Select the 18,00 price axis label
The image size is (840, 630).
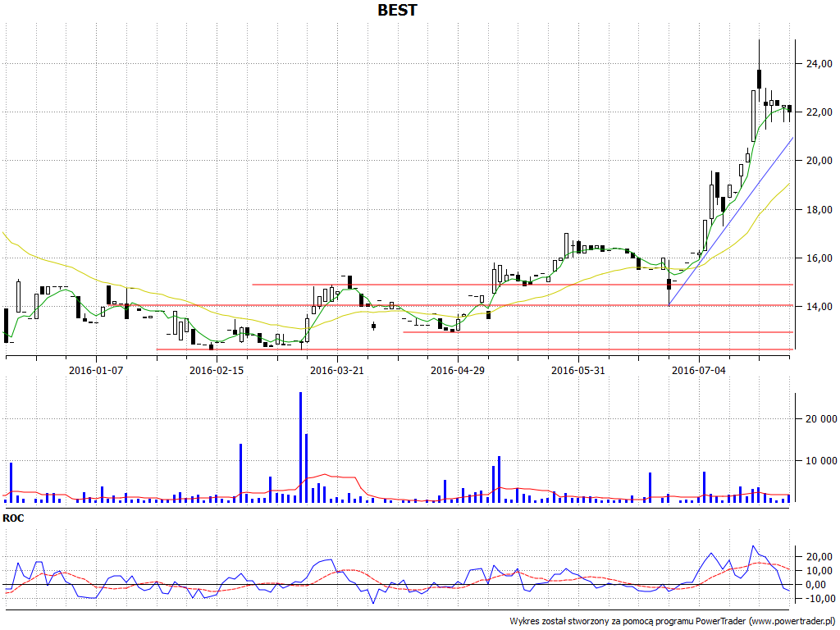click(x=819, y=209)
